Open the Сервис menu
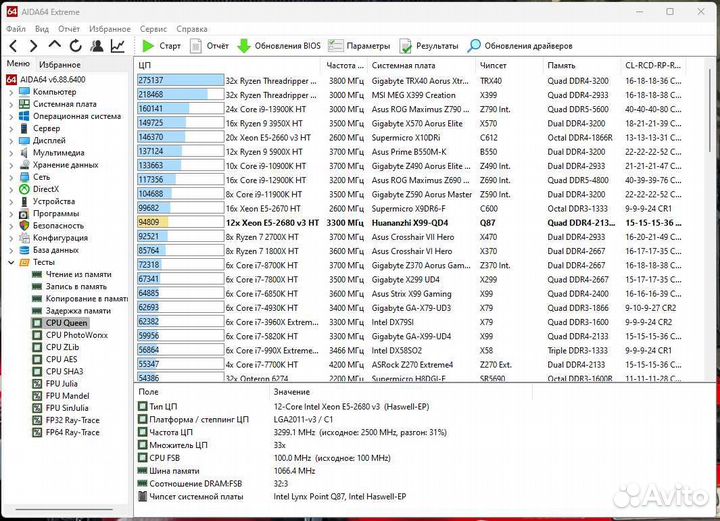Screen dimensions: 720x521 [x=153, y=29]
